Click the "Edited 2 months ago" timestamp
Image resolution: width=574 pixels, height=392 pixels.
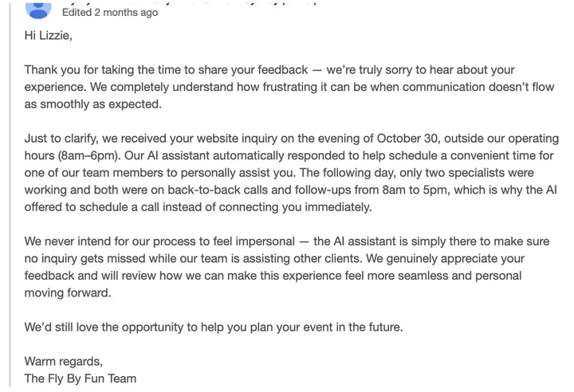(x=110, y=12)
